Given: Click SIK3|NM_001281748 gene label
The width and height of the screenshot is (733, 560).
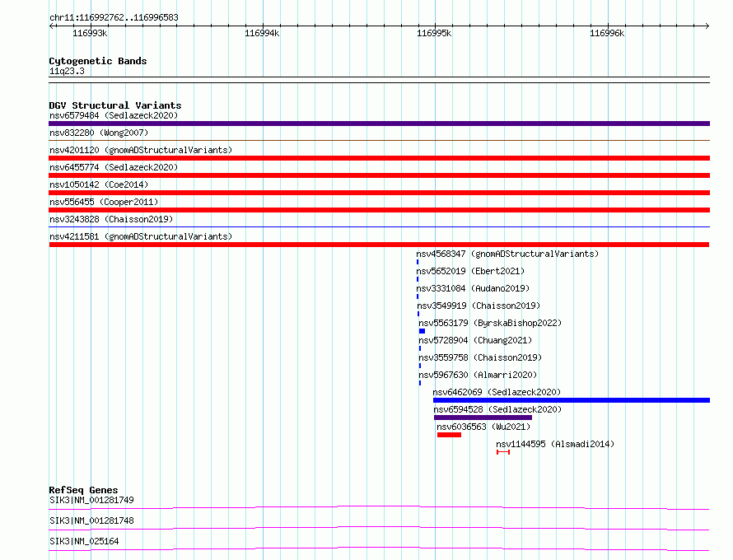Looking at the screenshot, I should [x=91, y=520].
